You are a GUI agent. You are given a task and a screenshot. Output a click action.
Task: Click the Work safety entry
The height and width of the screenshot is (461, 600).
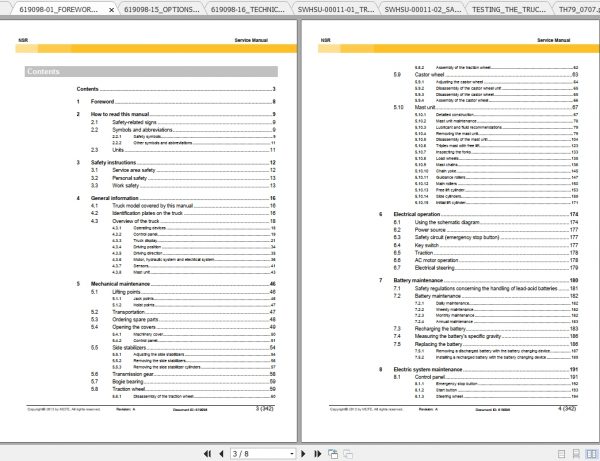coord(183,186)
